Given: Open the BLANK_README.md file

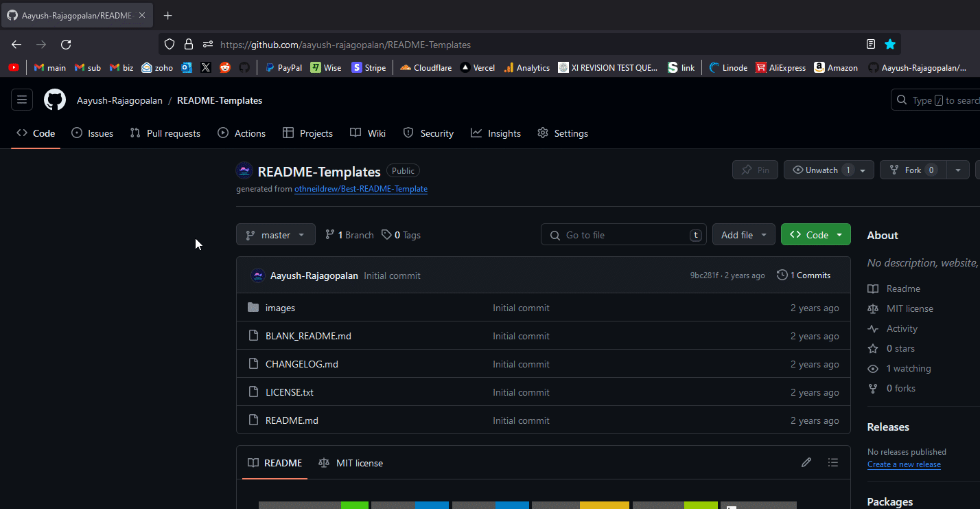Looking at the screenshot, I should [x=308, y=337].
